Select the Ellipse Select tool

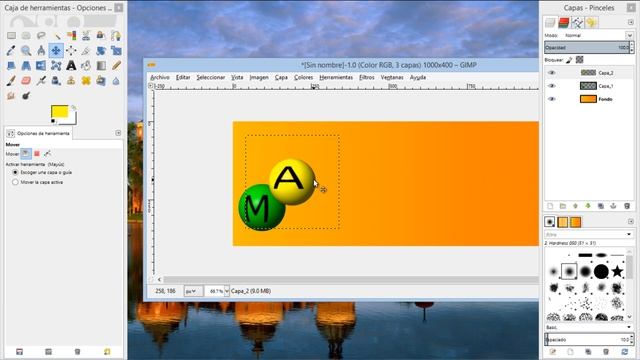26,36
